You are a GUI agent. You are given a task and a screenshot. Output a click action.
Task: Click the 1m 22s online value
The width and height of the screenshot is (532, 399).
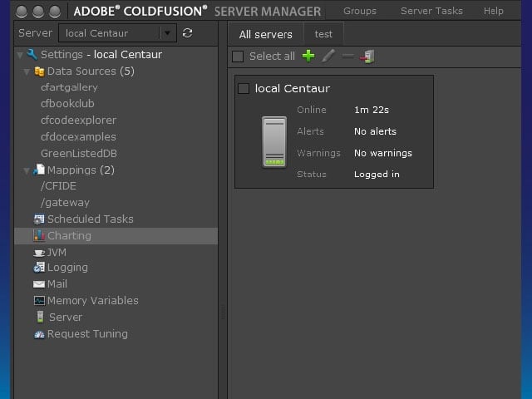click(372, 110)
